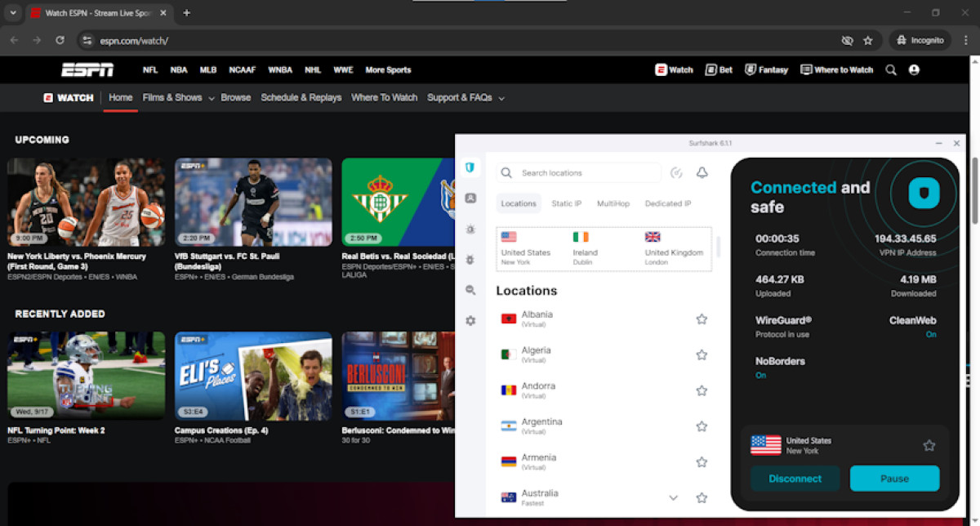Open the bug-shaped Alert icon in Surfshark sidebar
980x526 pixels.
click(470, 260)
